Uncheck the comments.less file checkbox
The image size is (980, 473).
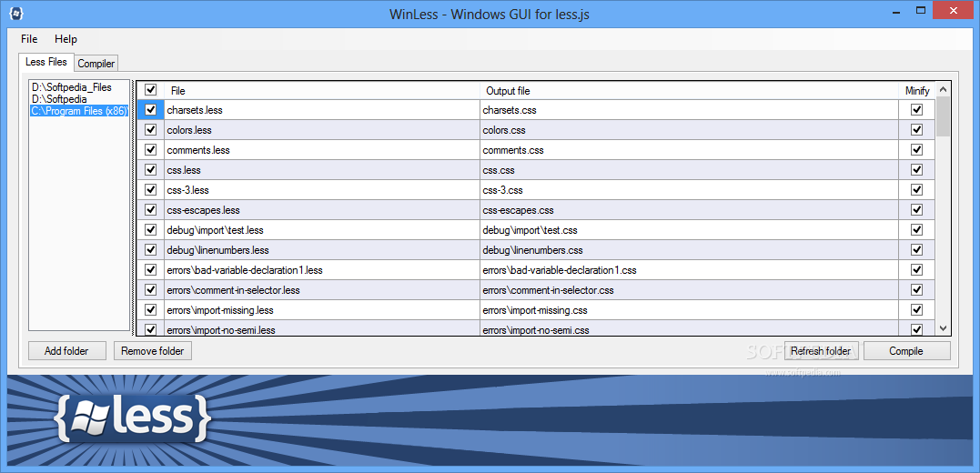pyautogui.click(x=151, y=150)
